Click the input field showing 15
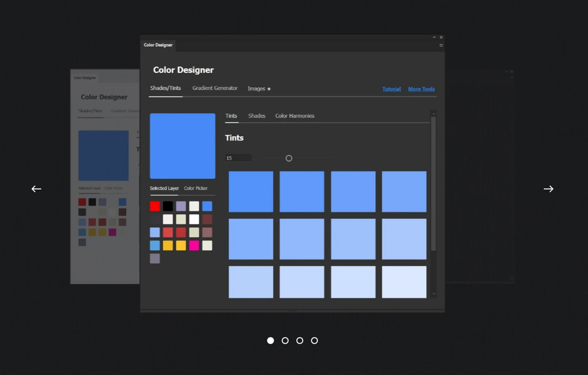Image resolution: width=588 pixels, height=375 pixels. click(238, 158)
